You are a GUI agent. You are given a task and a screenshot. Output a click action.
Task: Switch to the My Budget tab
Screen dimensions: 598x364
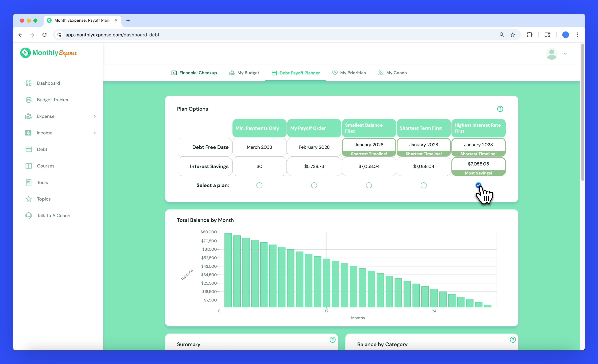coord(248,73)
